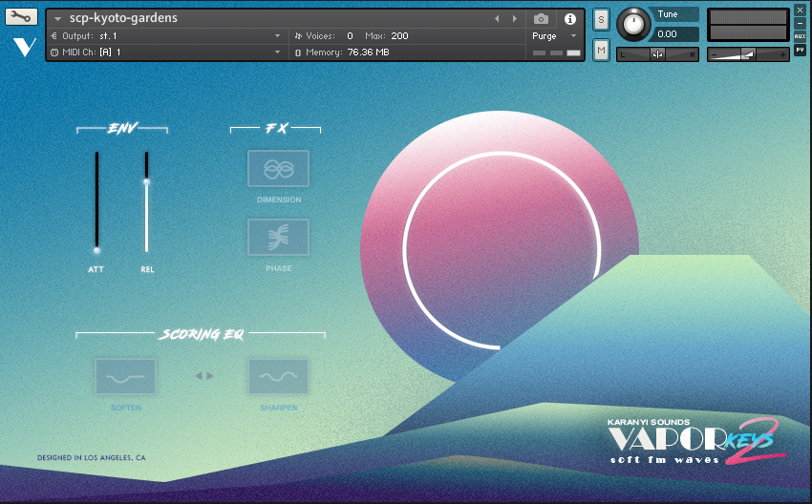Click the V logo icon below the wrench
This screenshot has height=504, width=812.
point(24,47)
